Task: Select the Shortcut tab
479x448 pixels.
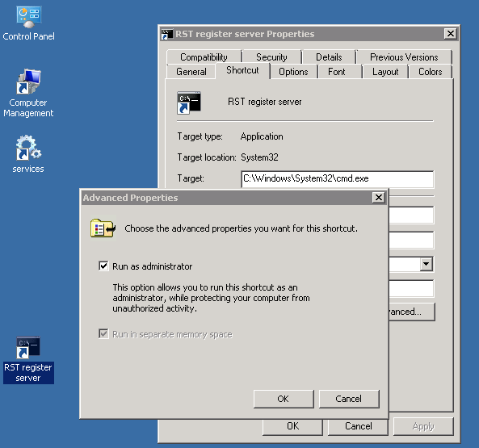Action: pos(242,70)
